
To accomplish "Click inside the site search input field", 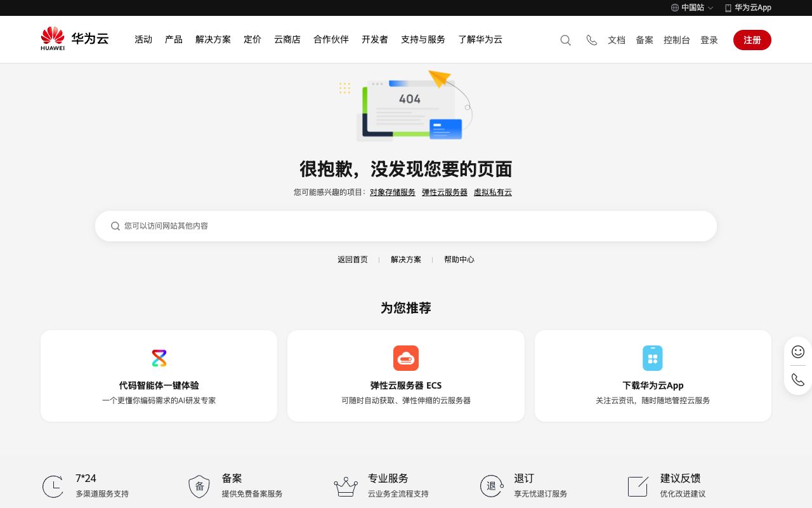I will pyautogui.click(x=406, y=226).
